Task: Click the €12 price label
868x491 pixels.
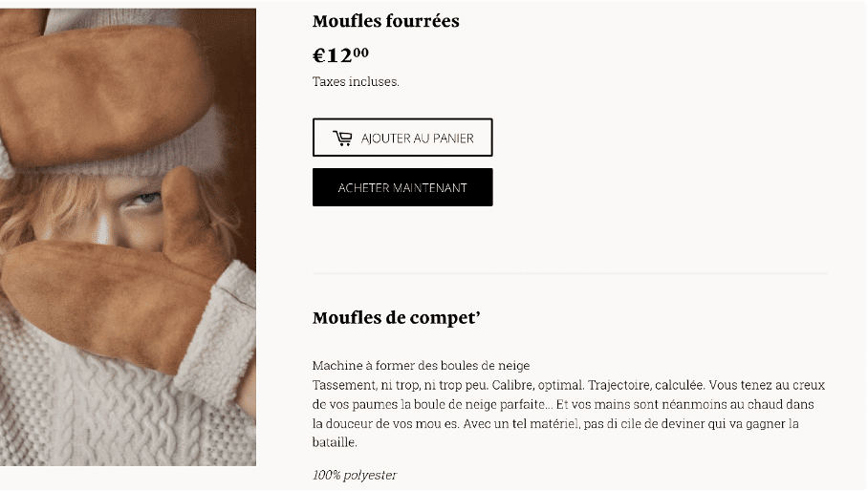Action: [340, 55]
